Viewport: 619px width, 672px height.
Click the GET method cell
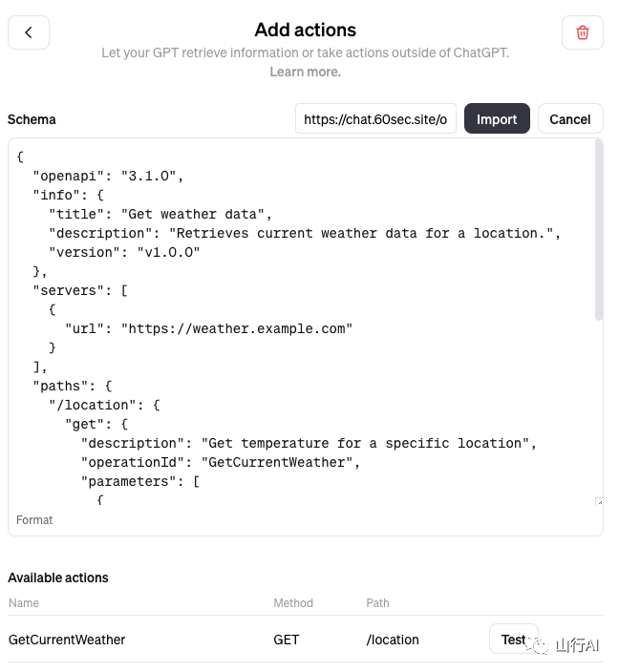(x=287, y=640)
